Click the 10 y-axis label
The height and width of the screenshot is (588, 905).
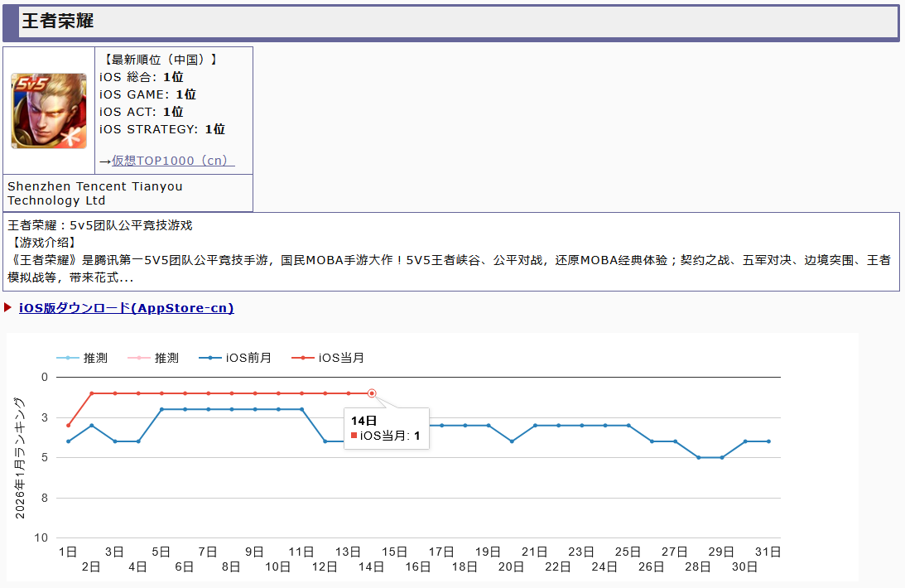click(41, 537)
